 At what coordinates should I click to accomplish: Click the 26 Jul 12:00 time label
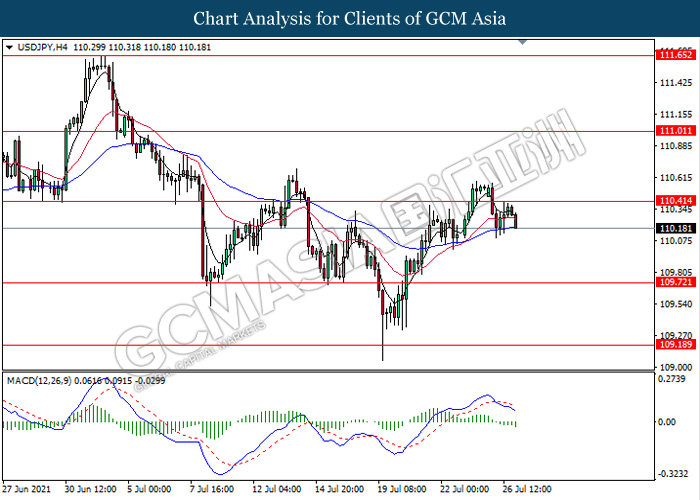[527, 489]
